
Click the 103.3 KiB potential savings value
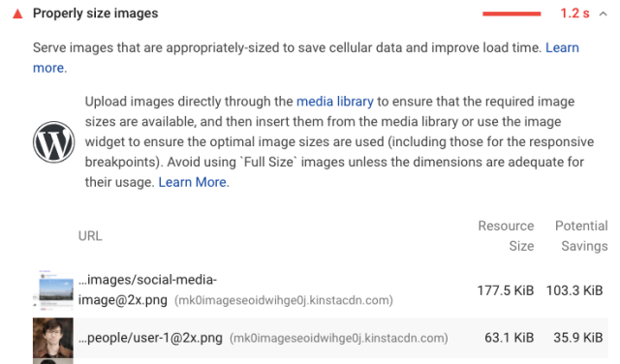click(574, 290)
